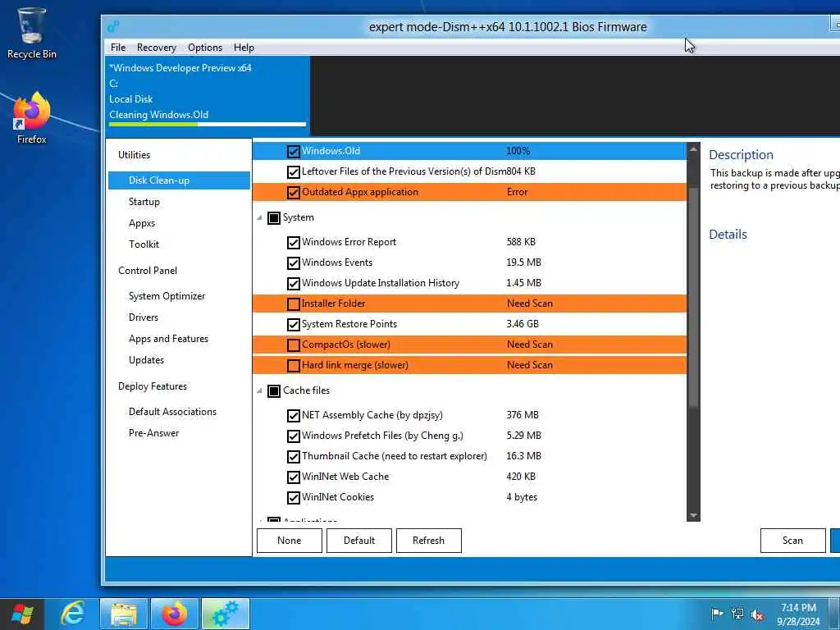Open File Explorer from the taskbar
Viewport: 840px width, 630px height.
pyautogui.click(x=124, y=614)
